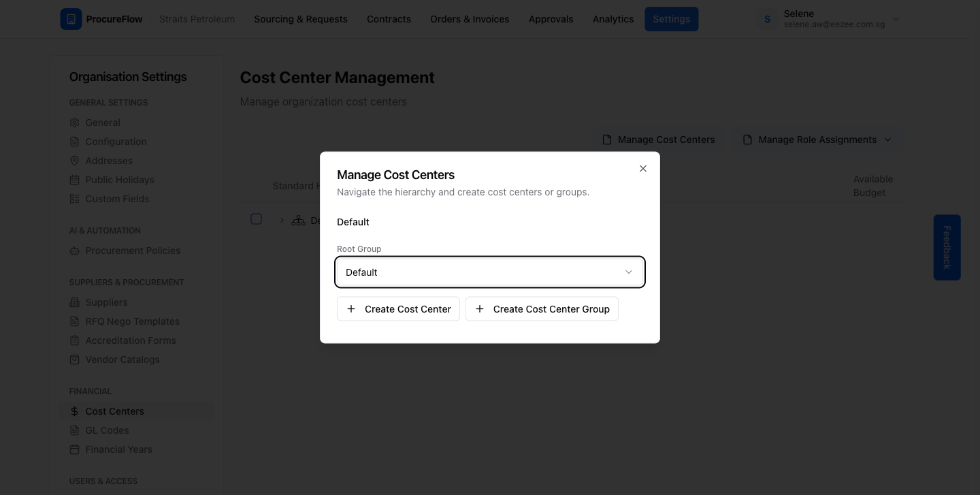This screenshot has width=980, height=495.
Task: Click the RFQ Nego Templates icon
Action: point(75,321)
